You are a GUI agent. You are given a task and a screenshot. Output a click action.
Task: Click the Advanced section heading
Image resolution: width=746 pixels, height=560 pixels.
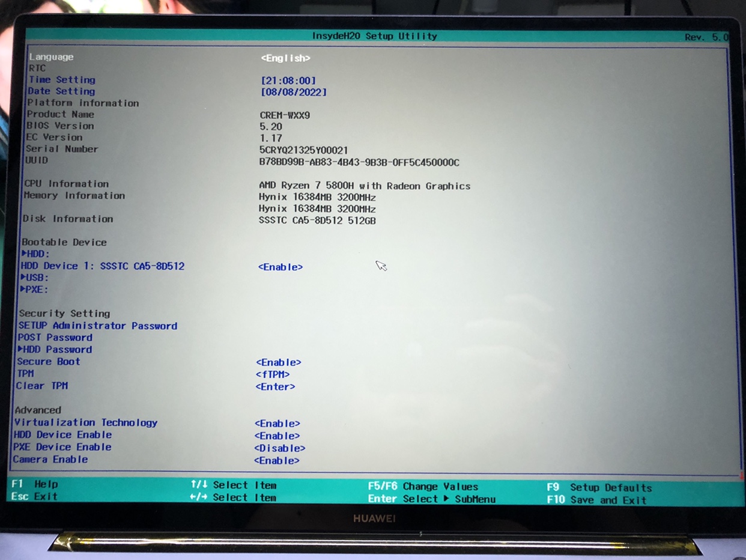(38, 410)
